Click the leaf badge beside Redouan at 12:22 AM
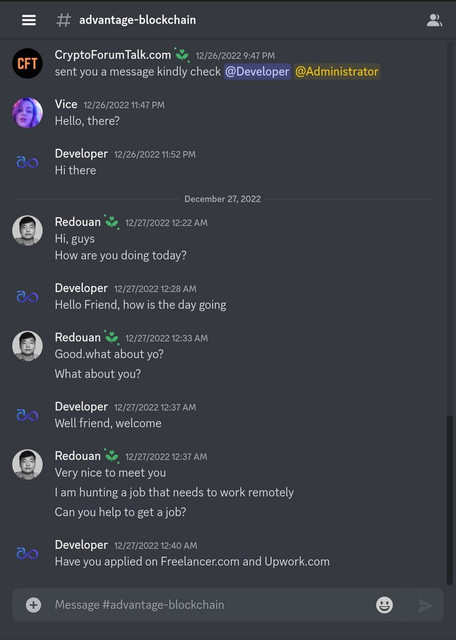The height and width of the screenshot is (640, 456). pos(111,222)
